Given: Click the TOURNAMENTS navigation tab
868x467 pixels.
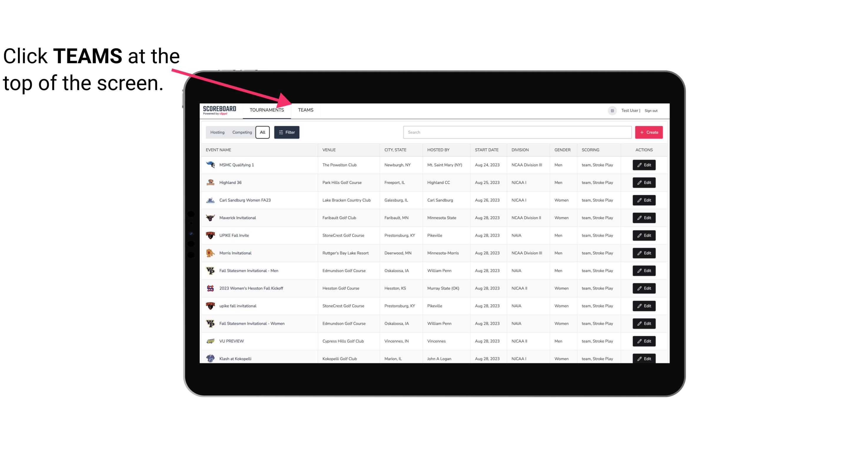Looking at the screenshot, I should (x=267, y=110).
